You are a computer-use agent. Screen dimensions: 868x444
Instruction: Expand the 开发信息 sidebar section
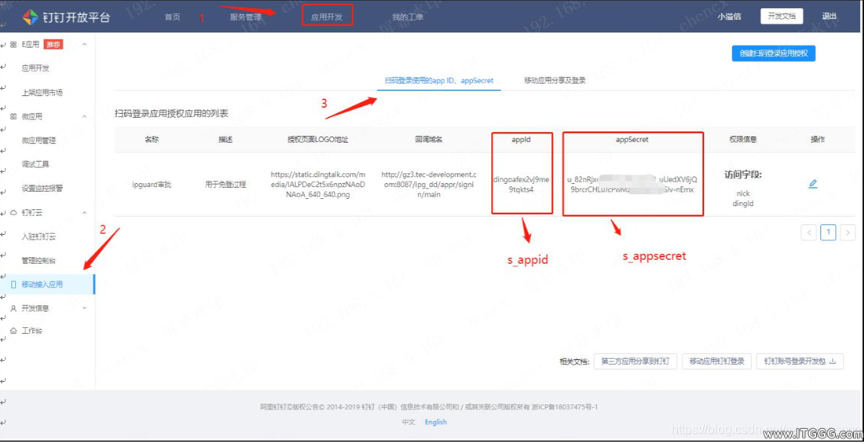tap(84, 308)
